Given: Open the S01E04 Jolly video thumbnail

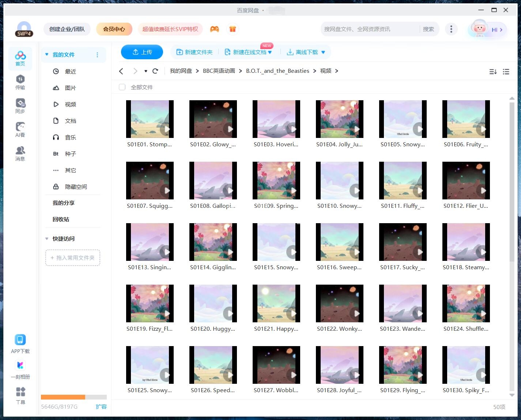Looking at the screenshot, I should (x=339, y=119).
